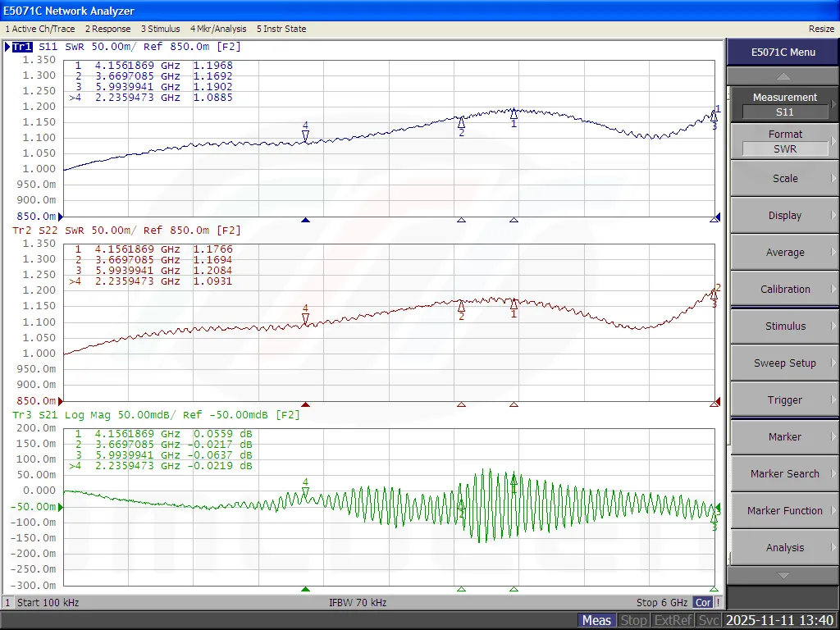Click the green active marker triangle below the S21 plot
Viewport: 840px width, 630px height.
click(x=306, y=589)
